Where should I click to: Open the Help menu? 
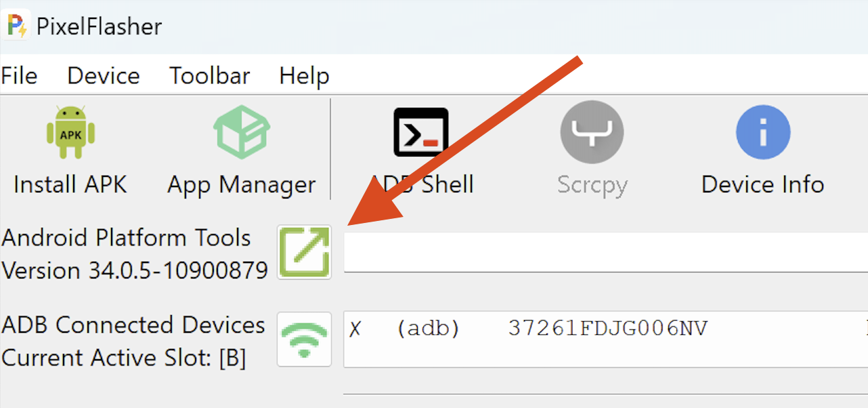click(x=304, y=75)
